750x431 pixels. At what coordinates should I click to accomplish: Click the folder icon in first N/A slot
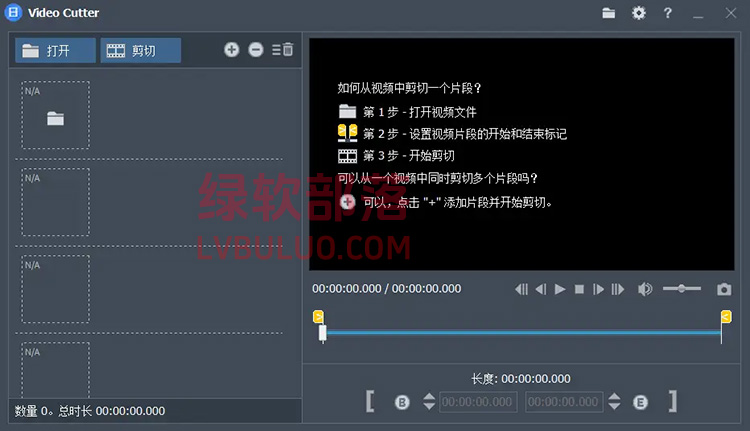click(55, 118)
